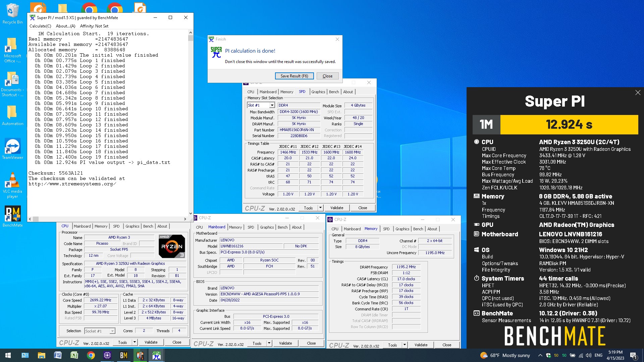Open the Windows Security tray icon
The width and height of the screenshot is (644, 362).
[x=548, y=355]
